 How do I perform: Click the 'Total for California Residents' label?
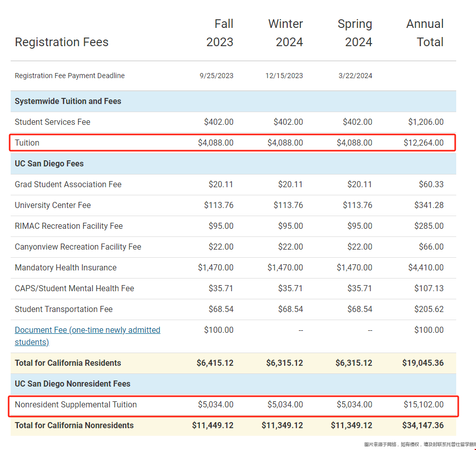point(68,363)
